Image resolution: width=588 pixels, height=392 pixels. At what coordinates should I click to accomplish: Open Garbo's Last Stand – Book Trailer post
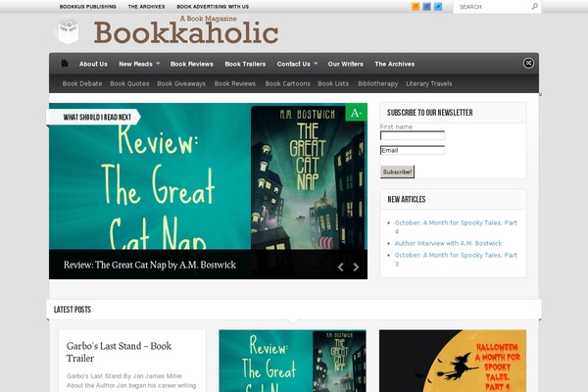click(119, 352)
